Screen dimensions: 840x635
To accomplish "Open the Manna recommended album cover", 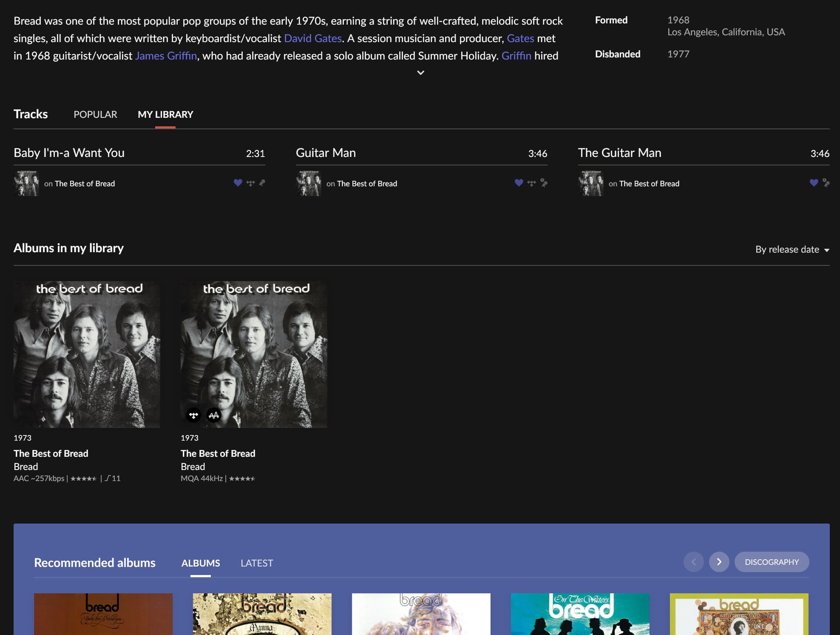I will (x=262, y=614).
